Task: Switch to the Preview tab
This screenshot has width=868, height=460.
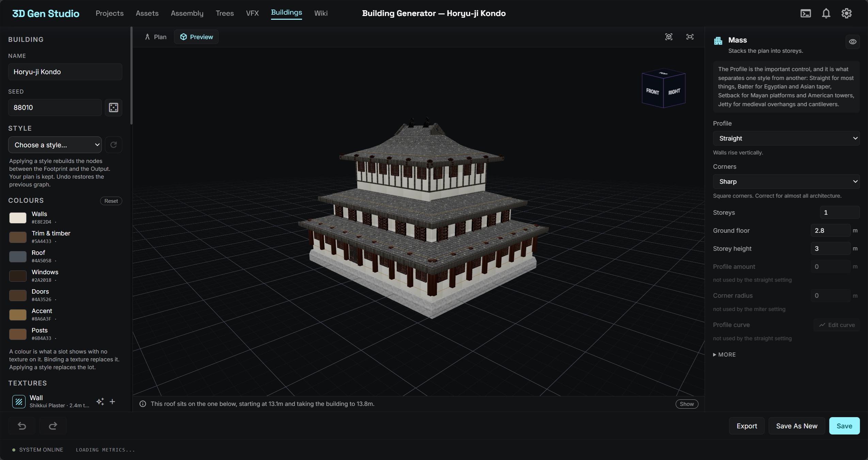Action: [196, 37]
